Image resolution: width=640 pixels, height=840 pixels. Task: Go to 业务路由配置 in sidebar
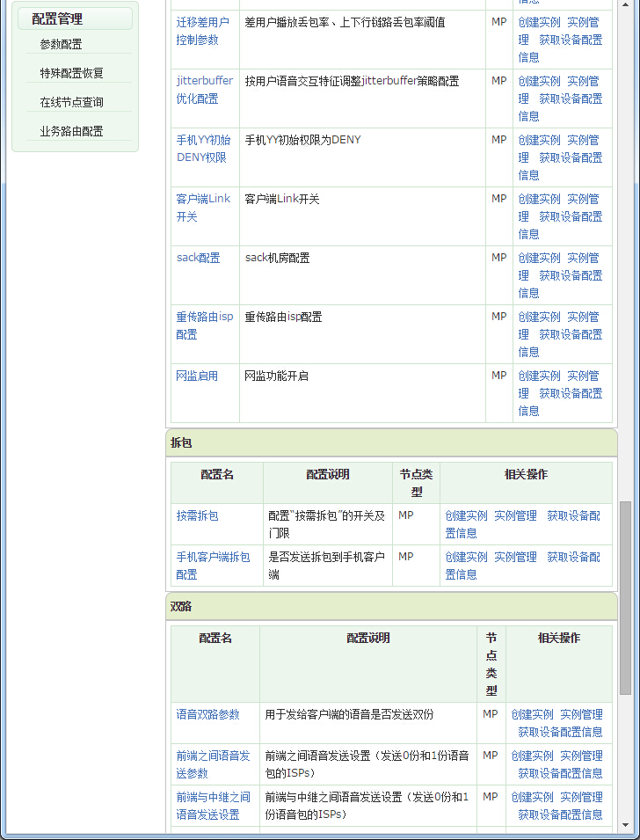72,131
